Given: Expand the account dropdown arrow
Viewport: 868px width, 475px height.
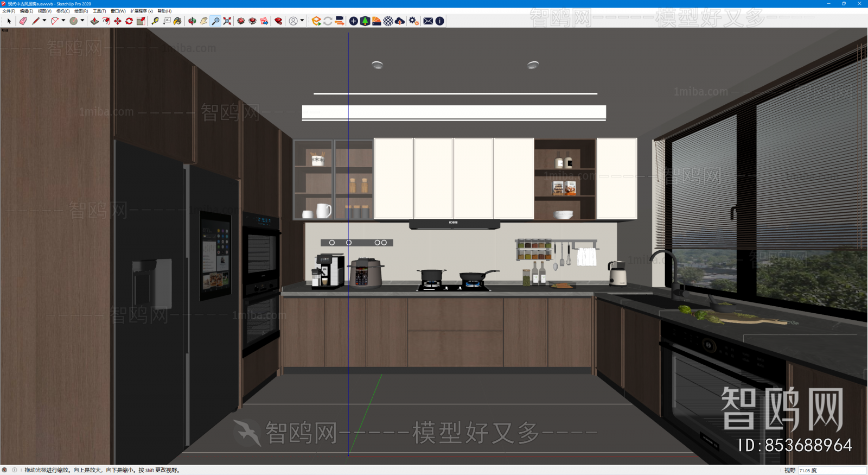Looking at the screenshot, I should (x=302, y=21).
